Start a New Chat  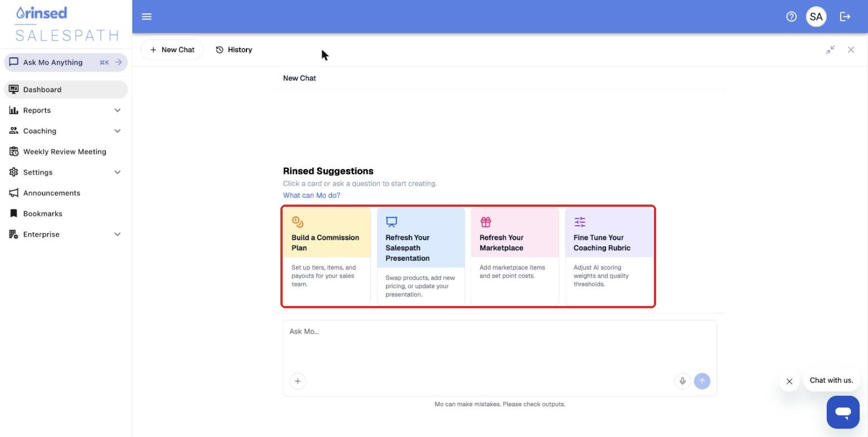[x=172, y=50]
